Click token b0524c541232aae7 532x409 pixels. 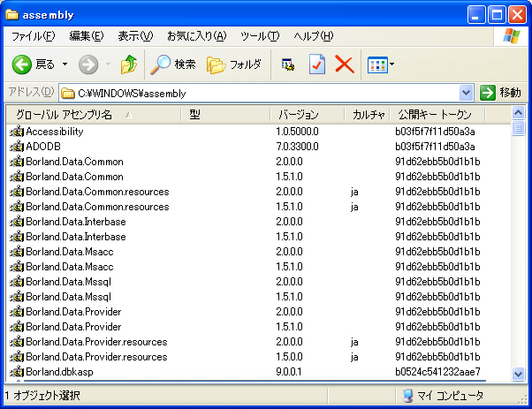click(437, 372)
